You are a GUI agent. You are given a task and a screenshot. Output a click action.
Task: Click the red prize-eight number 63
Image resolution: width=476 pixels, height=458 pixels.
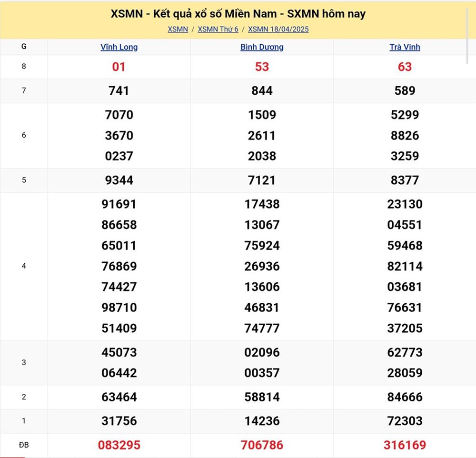405,67
